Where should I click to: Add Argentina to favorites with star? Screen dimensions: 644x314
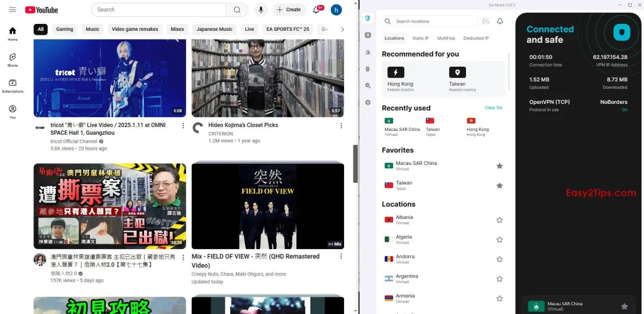coord(499,279)
